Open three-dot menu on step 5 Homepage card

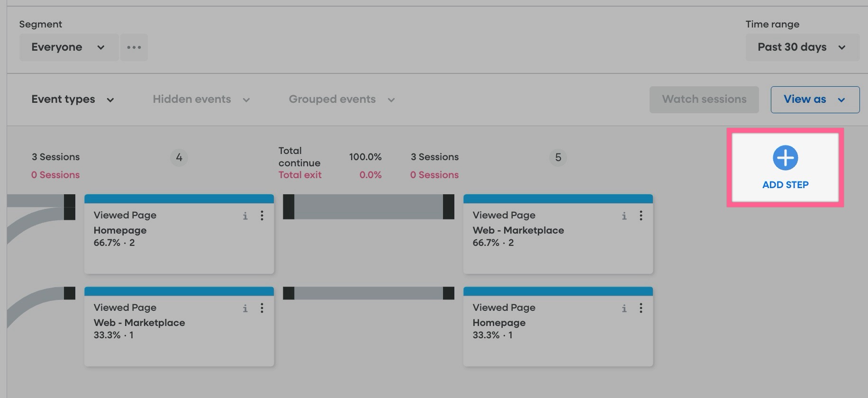pyautogui.click(x=641, y=308)
